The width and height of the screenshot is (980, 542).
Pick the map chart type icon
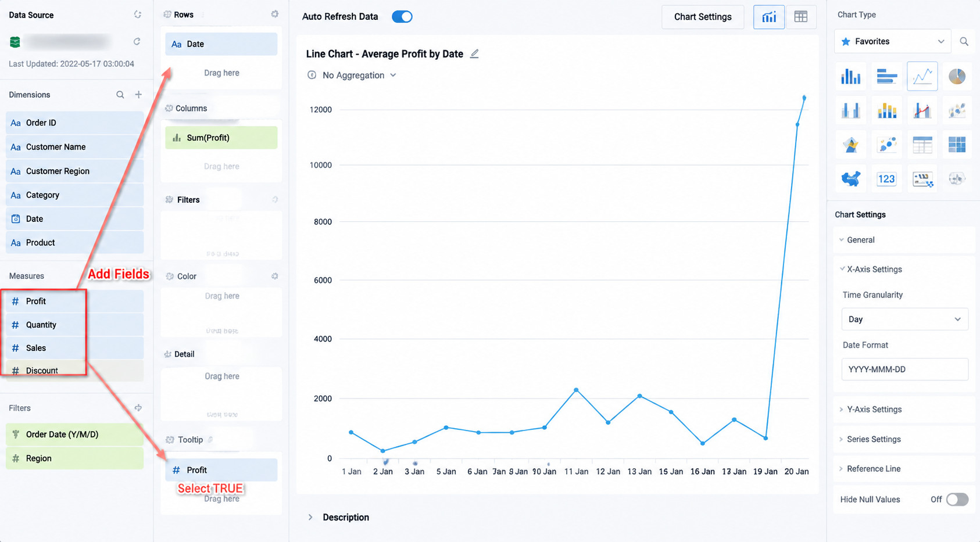coord(850,178)
